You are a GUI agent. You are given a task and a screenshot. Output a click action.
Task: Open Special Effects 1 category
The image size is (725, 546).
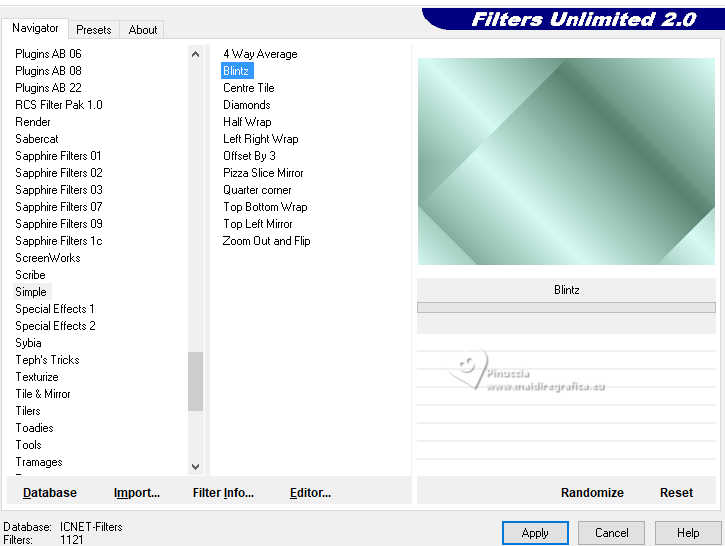click(55, 309)
